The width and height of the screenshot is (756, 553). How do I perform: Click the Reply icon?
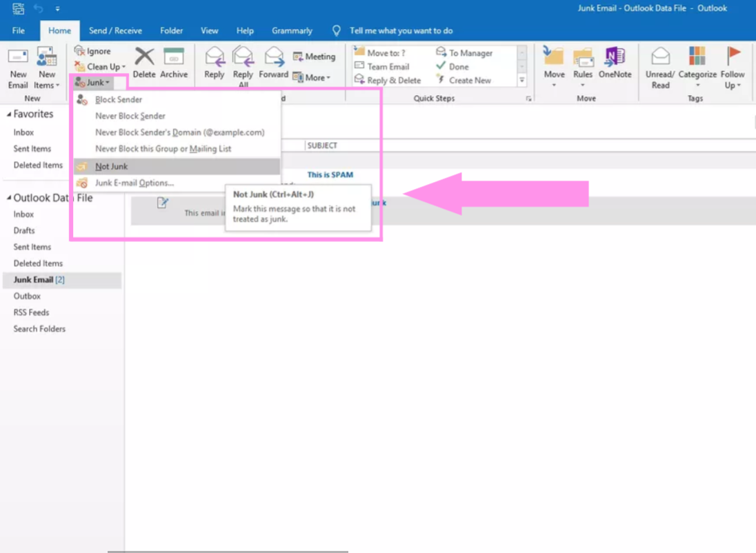215,58
